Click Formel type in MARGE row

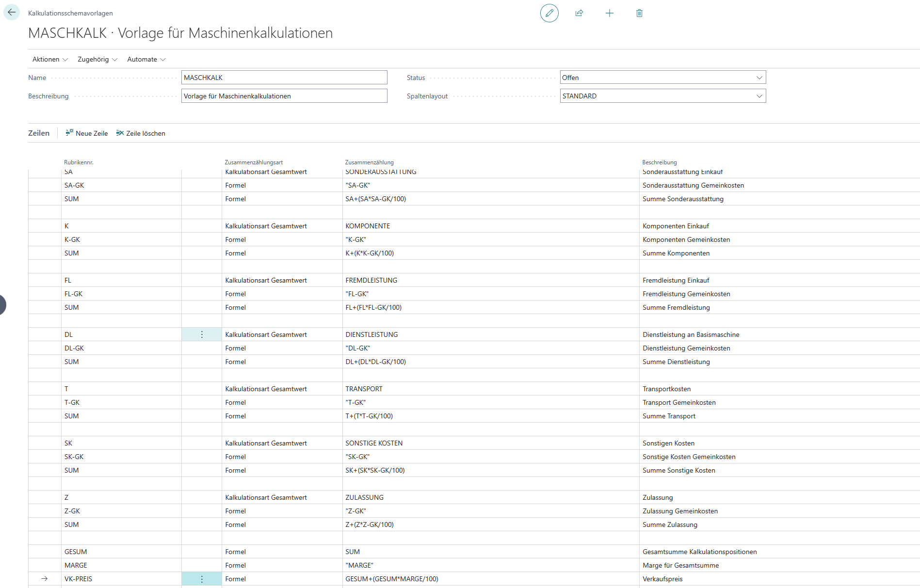[x=235, y=565]
